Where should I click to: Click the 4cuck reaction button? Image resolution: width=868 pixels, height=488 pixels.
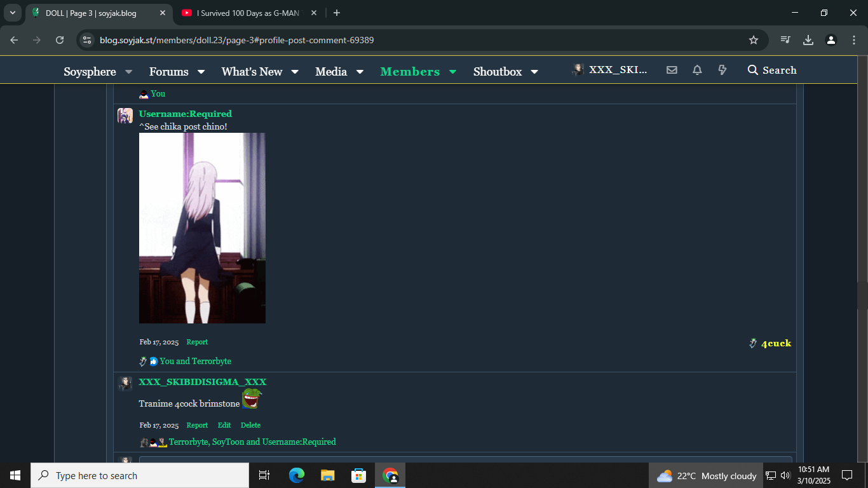[x=770, y=343]
